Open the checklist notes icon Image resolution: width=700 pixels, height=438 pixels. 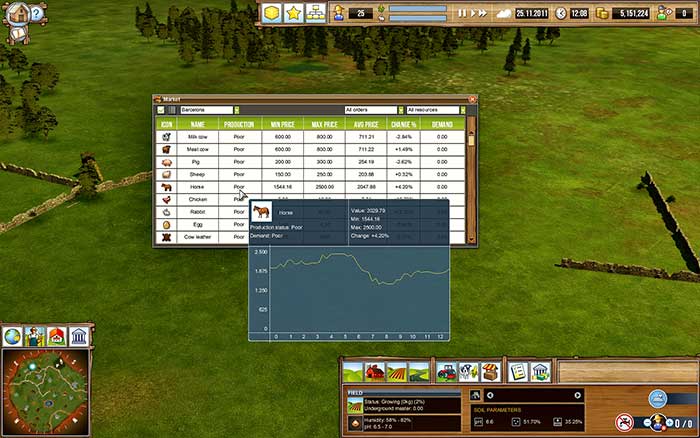(517, 372)
